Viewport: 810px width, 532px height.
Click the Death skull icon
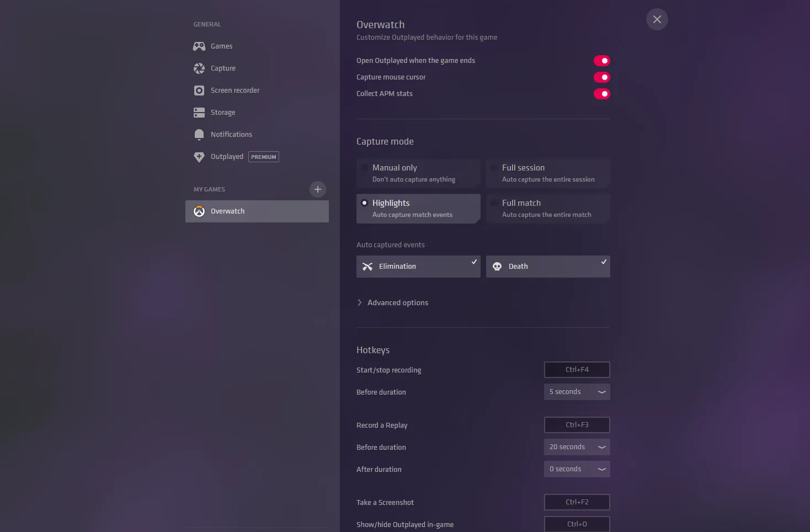pos(497,267)
